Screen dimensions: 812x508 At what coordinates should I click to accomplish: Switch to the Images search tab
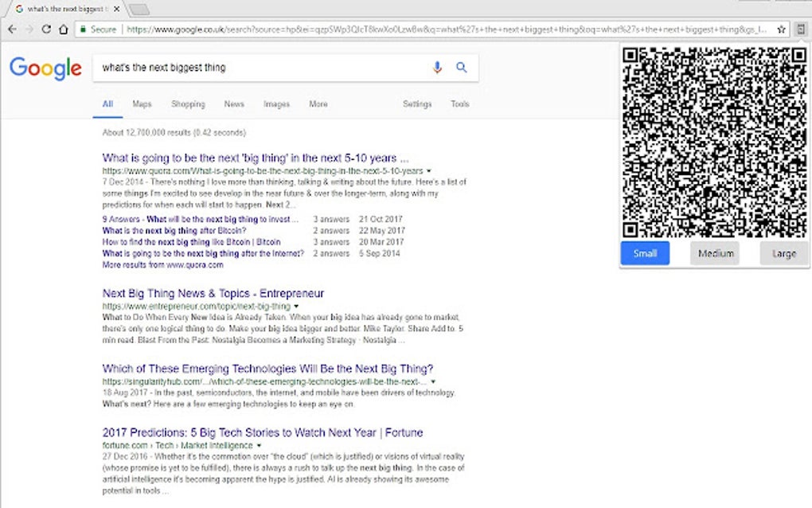click(x=275, y=104)
